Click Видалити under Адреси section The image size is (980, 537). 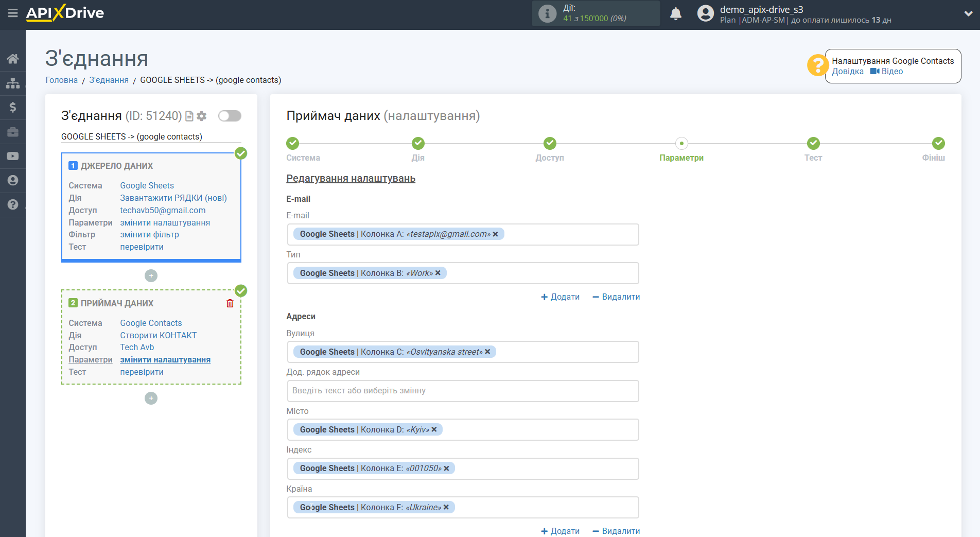tap(616, 531)
